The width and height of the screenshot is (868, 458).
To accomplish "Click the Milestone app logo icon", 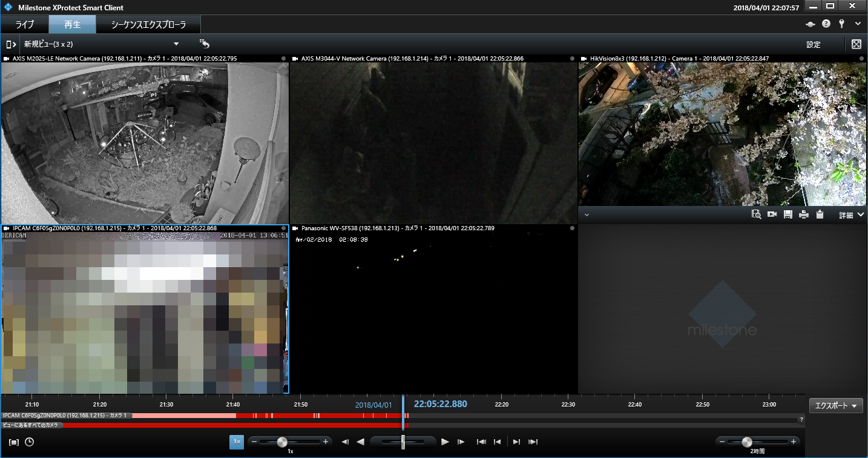I will click(x=8, y=7).
